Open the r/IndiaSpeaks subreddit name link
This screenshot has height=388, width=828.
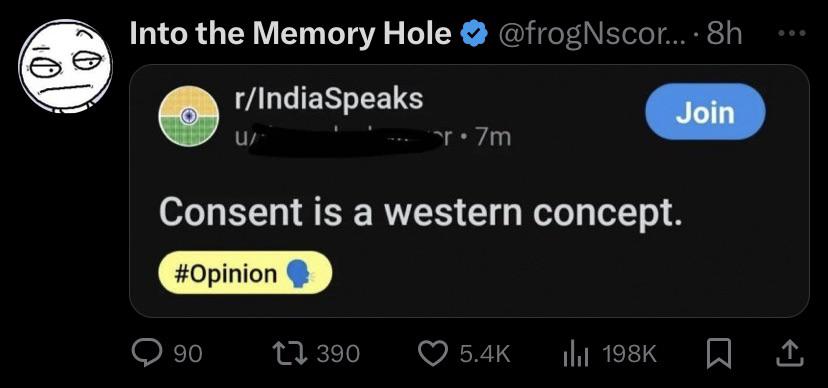tap(328, 98)
